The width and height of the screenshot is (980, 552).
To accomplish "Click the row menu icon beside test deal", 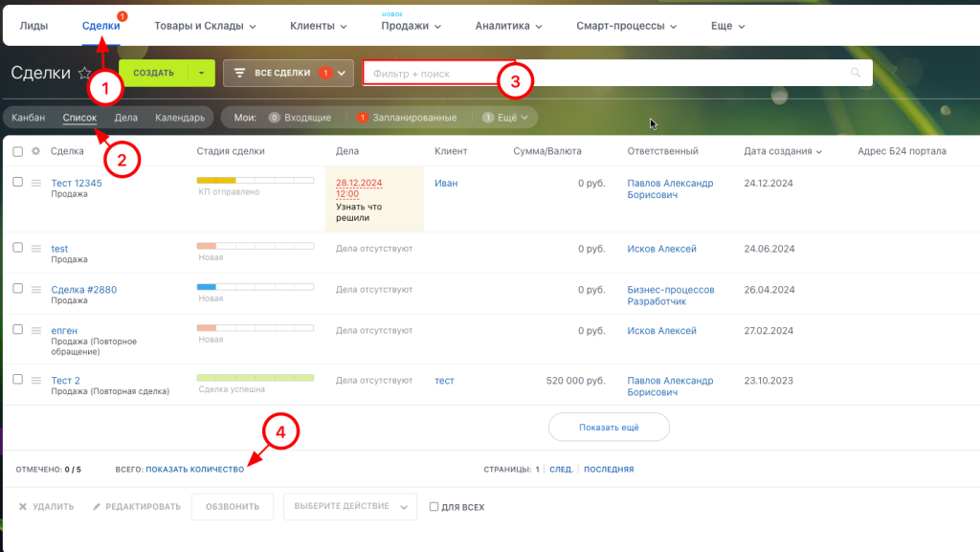I will pyautogui.click(x=36, y=249).
